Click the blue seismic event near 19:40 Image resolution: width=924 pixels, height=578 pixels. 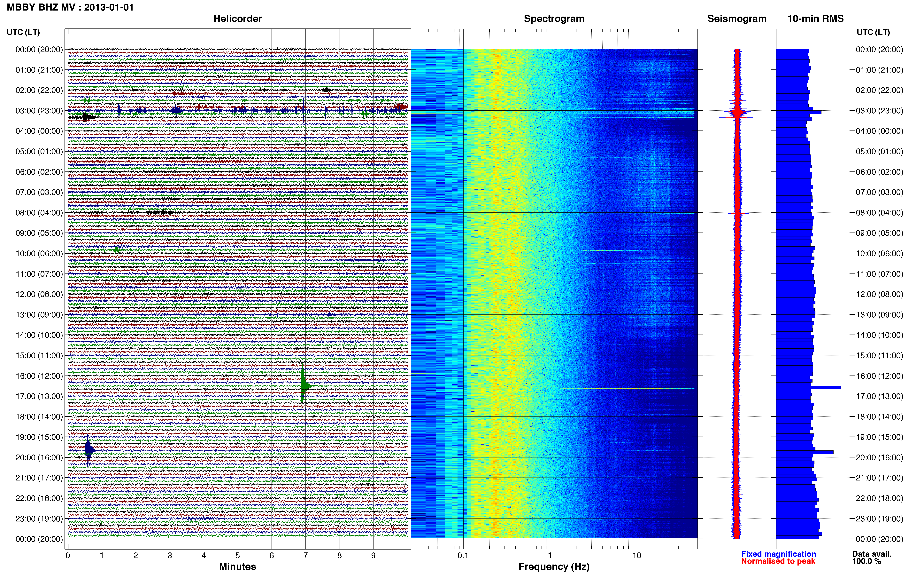(89, 450)
